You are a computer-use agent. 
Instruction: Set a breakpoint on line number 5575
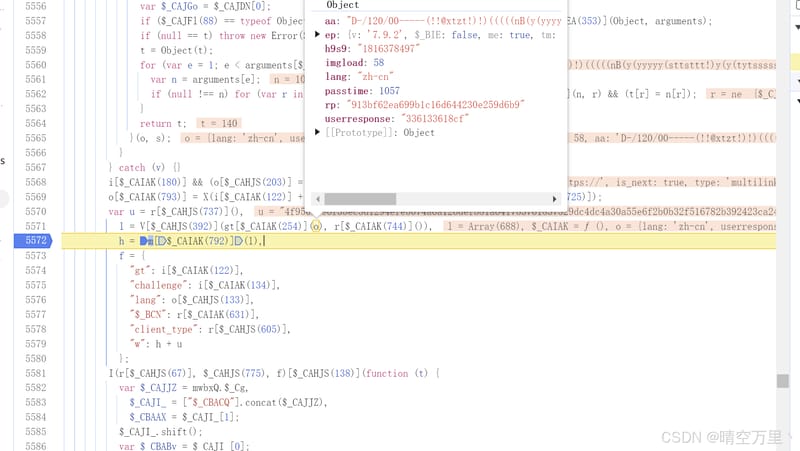(36, 285)
